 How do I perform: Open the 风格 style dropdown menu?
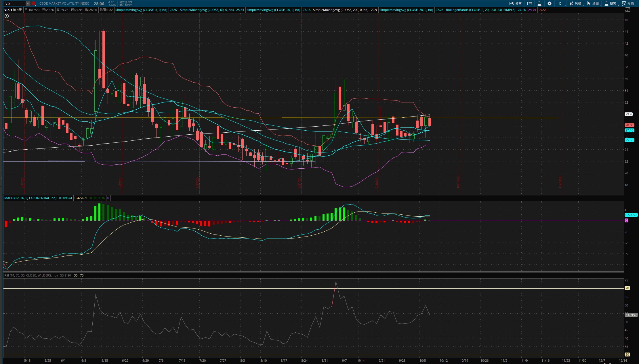click(x=575, y=3)
